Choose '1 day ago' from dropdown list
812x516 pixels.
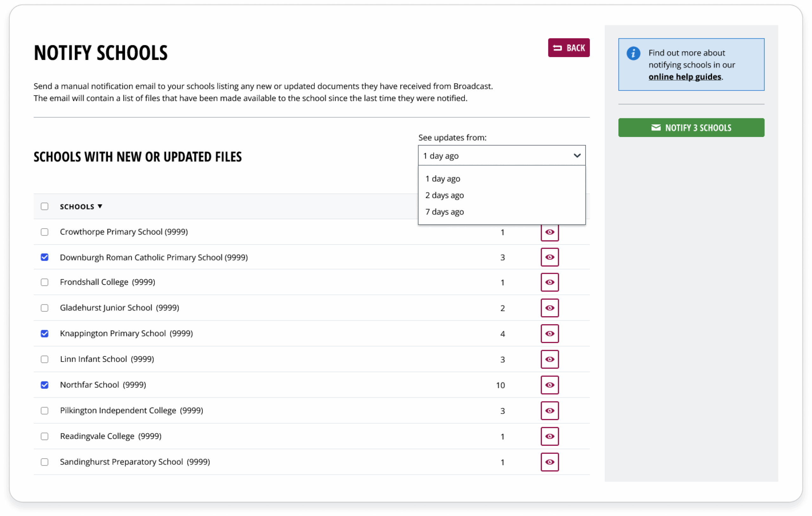pos(442,179)
